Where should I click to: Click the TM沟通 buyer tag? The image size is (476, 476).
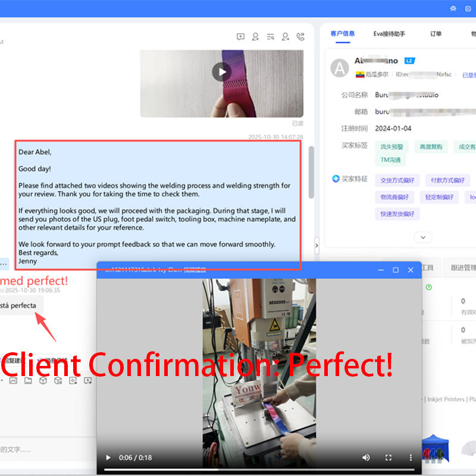tap(390, 159)
